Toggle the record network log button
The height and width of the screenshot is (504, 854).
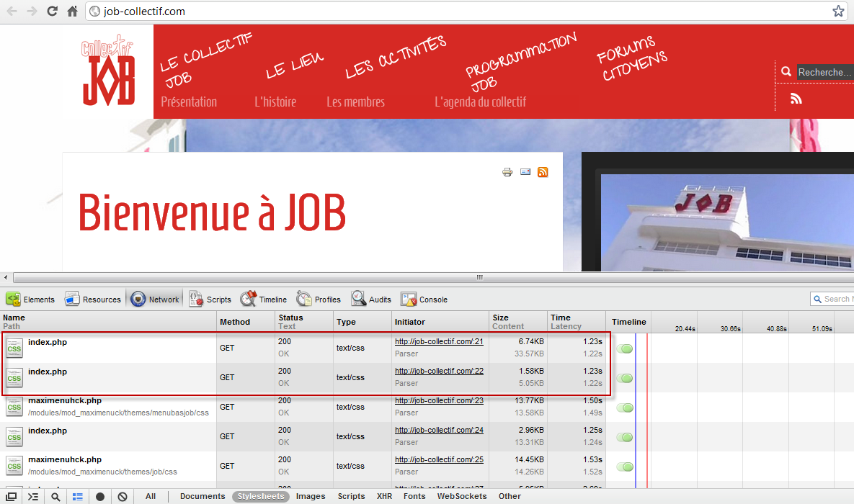pos(100,497)
